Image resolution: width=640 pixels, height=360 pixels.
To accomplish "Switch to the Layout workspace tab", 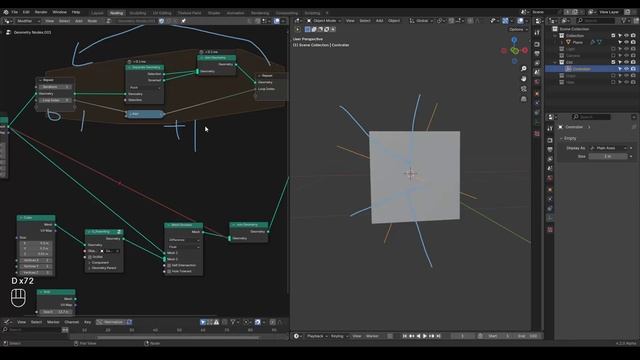I will pos(98,13).
